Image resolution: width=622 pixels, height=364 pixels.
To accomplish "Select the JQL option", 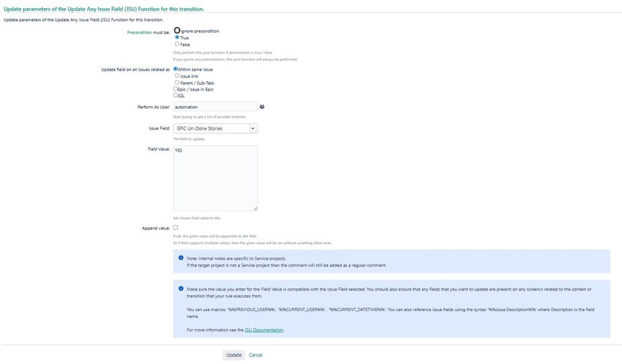I will pyautogui.click(x=174, y=94).
